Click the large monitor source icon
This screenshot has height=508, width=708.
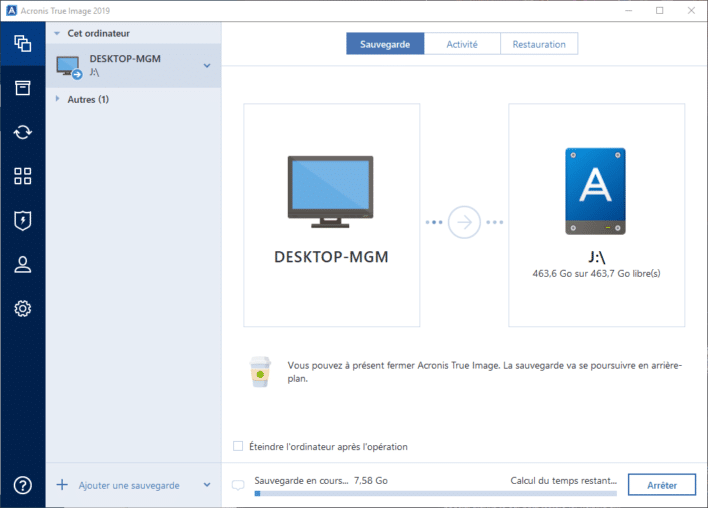tap(331, 191)
